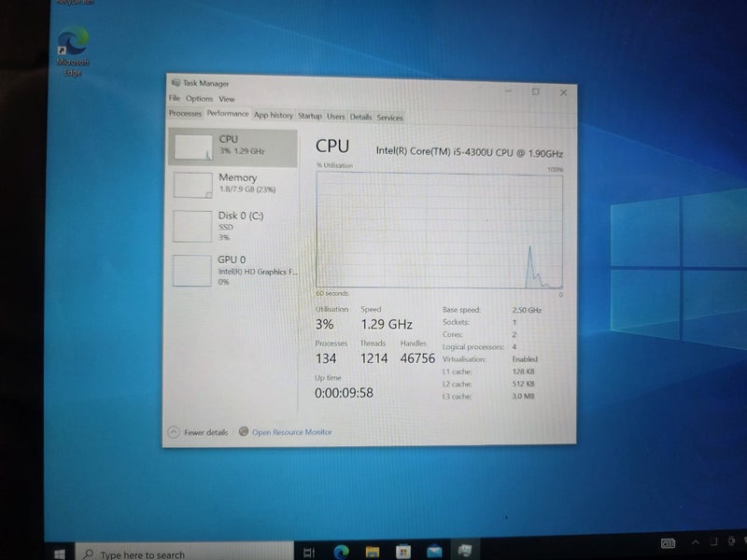The width and height of the screenshot is (747, 560).
Task: Click Open Resource Monitor link
Action: pyautogui.click(x=291, y=432)
